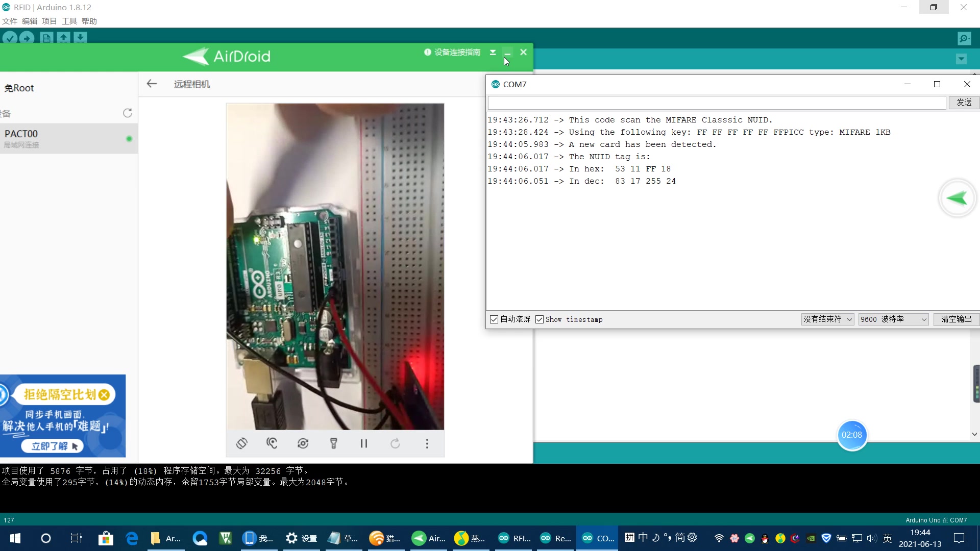Open the 文件 menu
Screen dimensions: 980x551
[10, 21]
